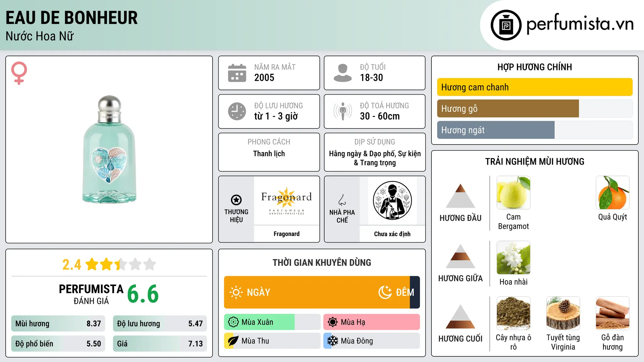Click the Hương cam chanh accord bar
The height and width of the screenshot is (362, 644).
(535, 87)
